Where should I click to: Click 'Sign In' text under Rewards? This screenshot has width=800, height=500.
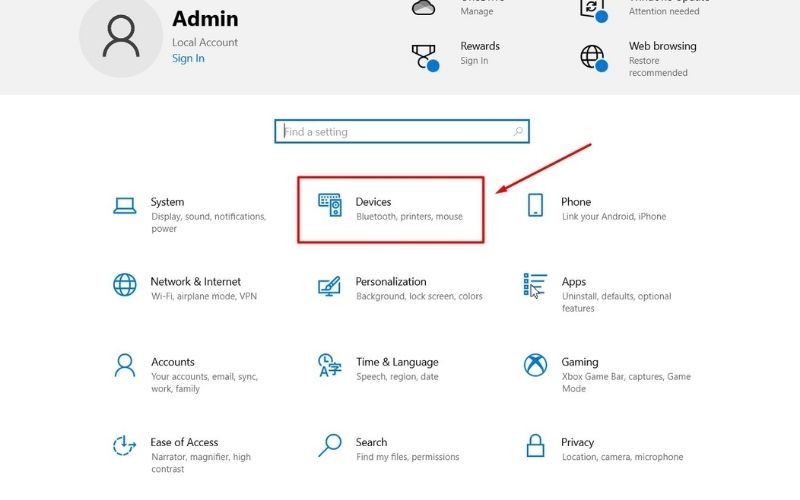coord(474,61)
